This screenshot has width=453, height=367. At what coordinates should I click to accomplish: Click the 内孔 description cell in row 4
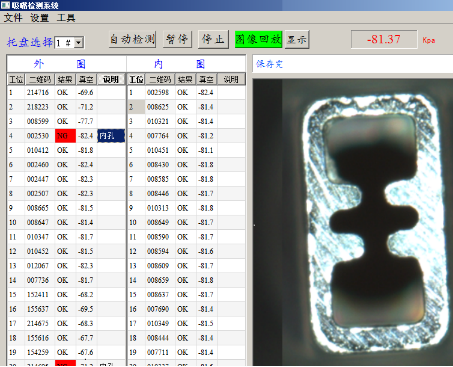[x=111, y=136]
